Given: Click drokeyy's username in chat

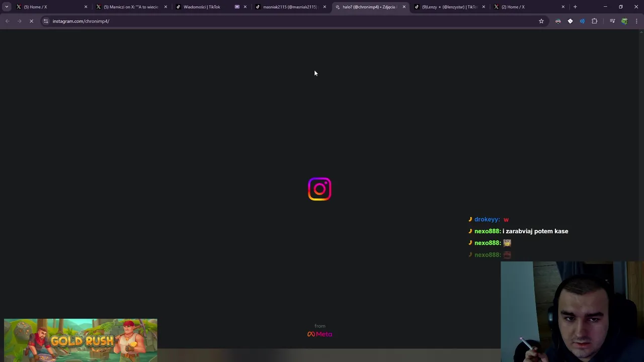Looking at the screenshot, I should pyautogui.click(x=487, y=220).
